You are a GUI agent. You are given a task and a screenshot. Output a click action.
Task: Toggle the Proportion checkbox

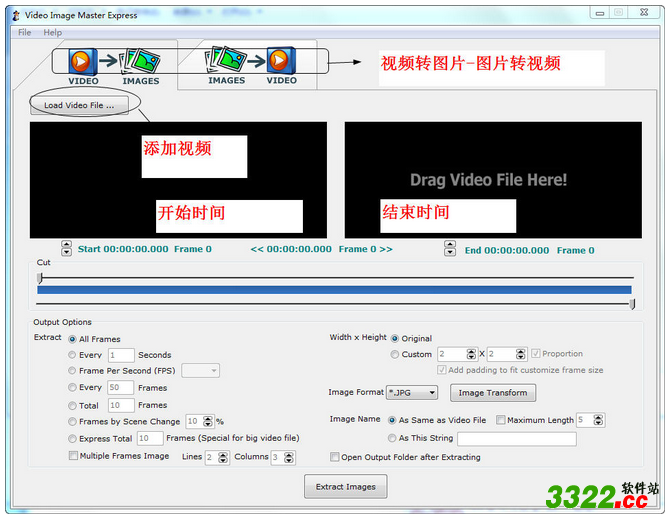(x=536, y=353)
